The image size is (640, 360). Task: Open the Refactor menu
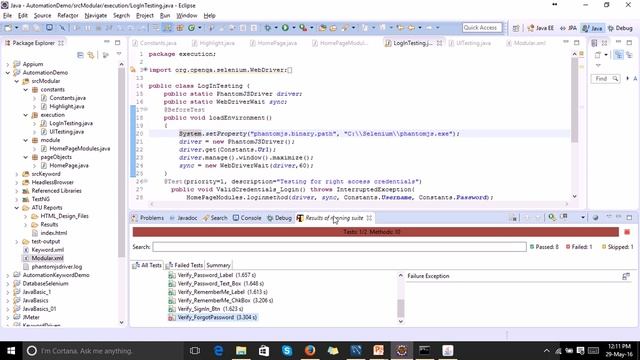pos(68,16)
